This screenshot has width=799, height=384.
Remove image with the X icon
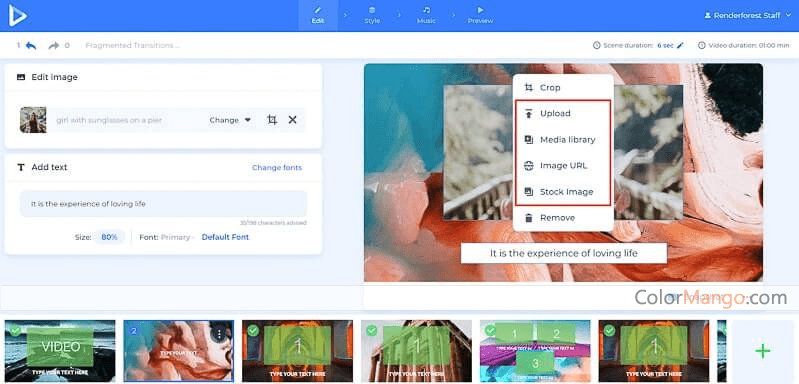(292, 120)
